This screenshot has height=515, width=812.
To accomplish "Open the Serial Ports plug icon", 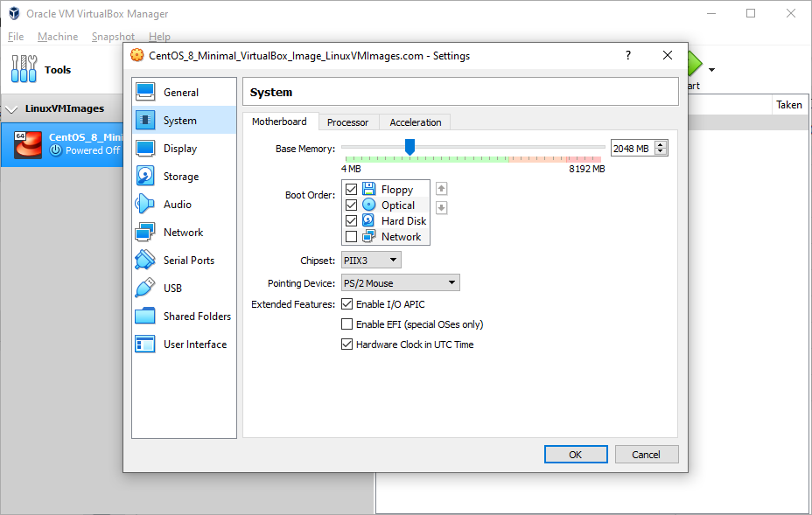I will tap(145, 260).
